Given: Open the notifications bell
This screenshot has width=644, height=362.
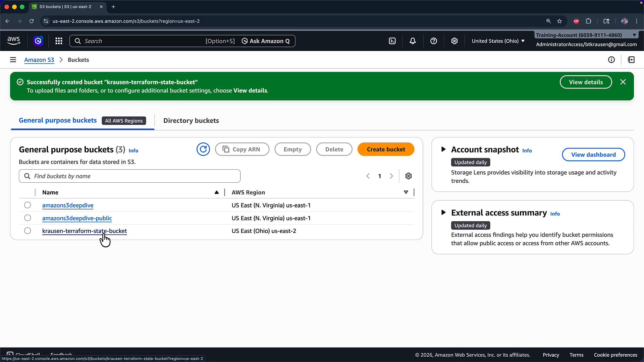Looking at the screenshot, I should (413, 41).
